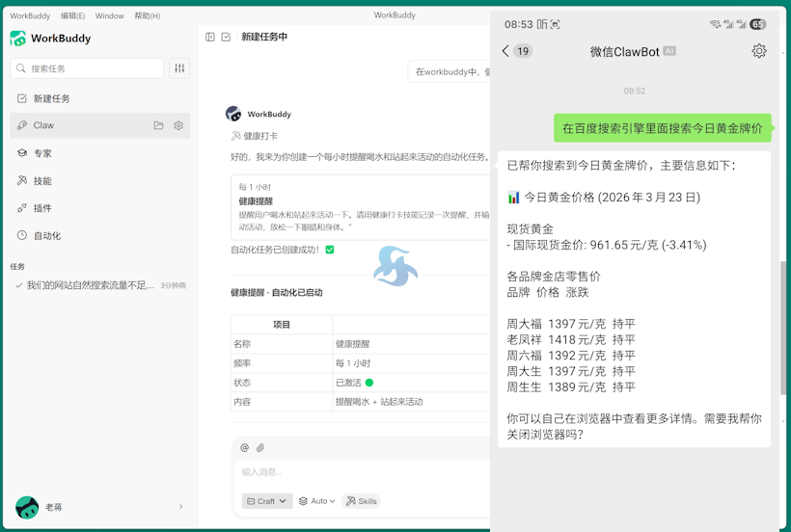The width and height of the screenshot is (791, 532).
Task: Click the 健康打卡 skill tag
Action: tap(255, 136)
